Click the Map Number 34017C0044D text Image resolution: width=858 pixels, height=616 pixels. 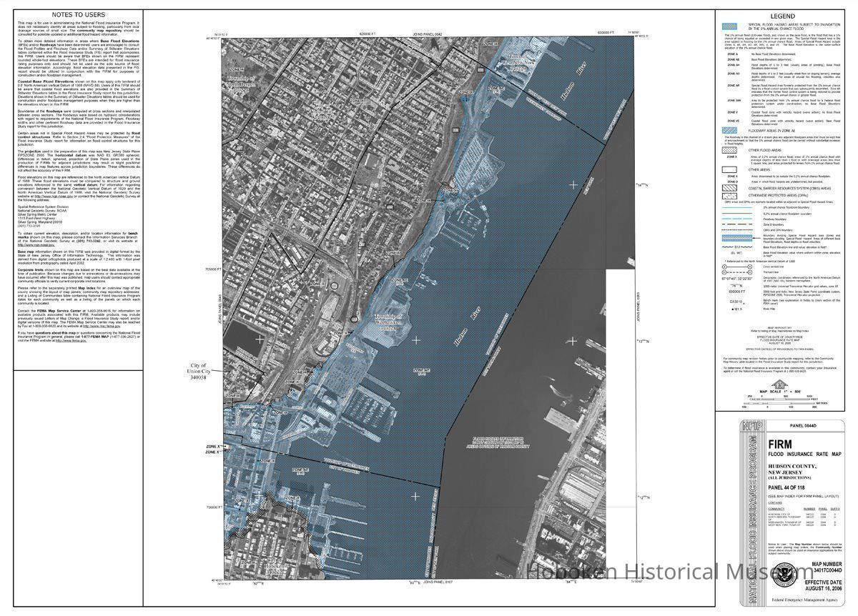pos(828,568)
